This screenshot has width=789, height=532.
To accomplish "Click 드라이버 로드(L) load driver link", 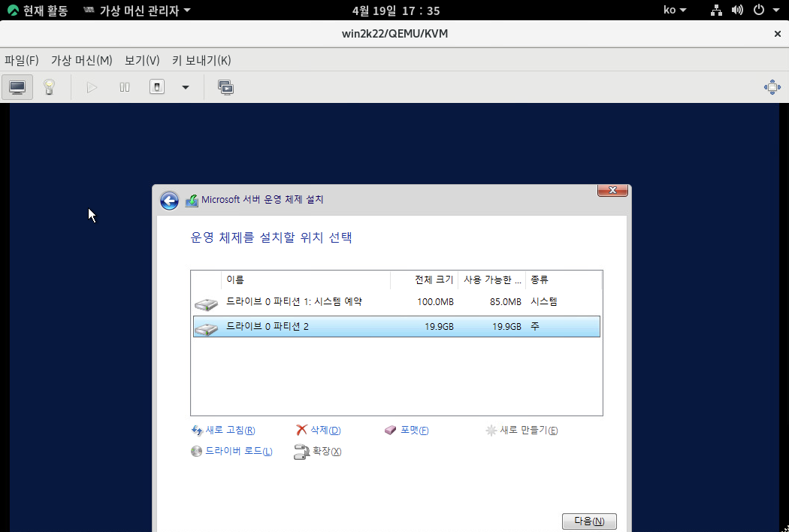I will [238, 452].
